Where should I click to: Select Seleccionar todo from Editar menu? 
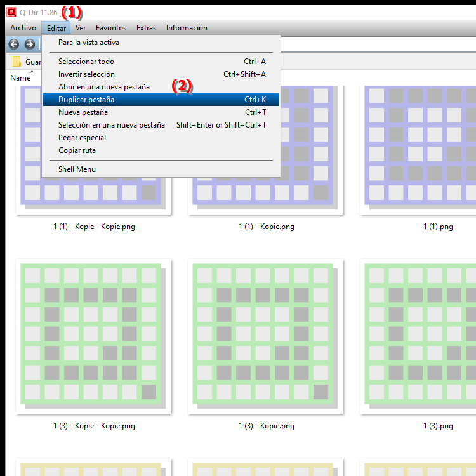pyautogui.click(x=161, y=62)
